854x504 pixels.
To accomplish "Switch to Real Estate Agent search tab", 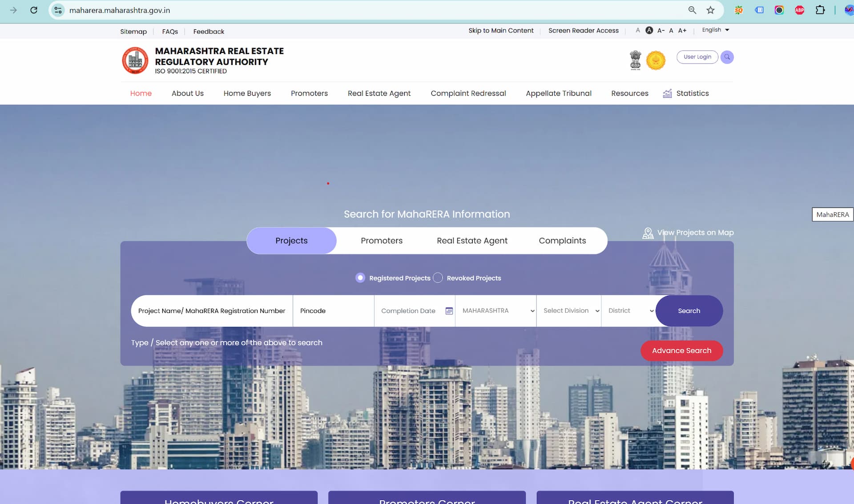I will tap(472, 241).
